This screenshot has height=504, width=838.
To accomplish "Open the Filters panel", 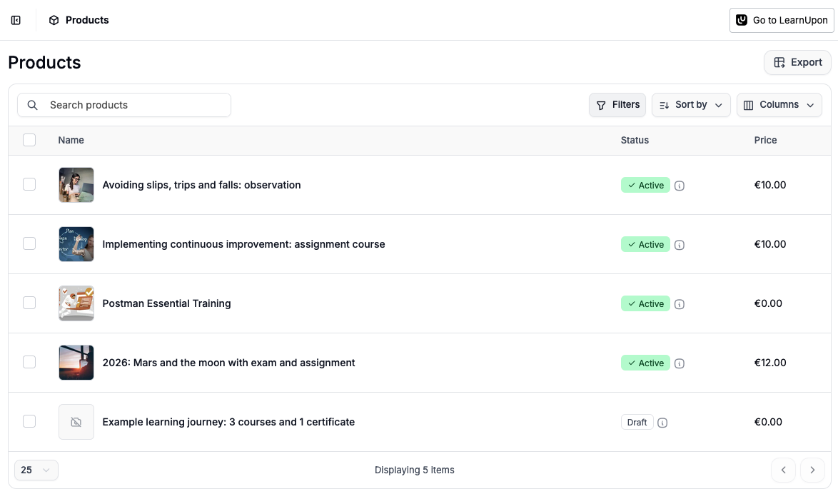I will pyautogui.click(x=617, y=105).
